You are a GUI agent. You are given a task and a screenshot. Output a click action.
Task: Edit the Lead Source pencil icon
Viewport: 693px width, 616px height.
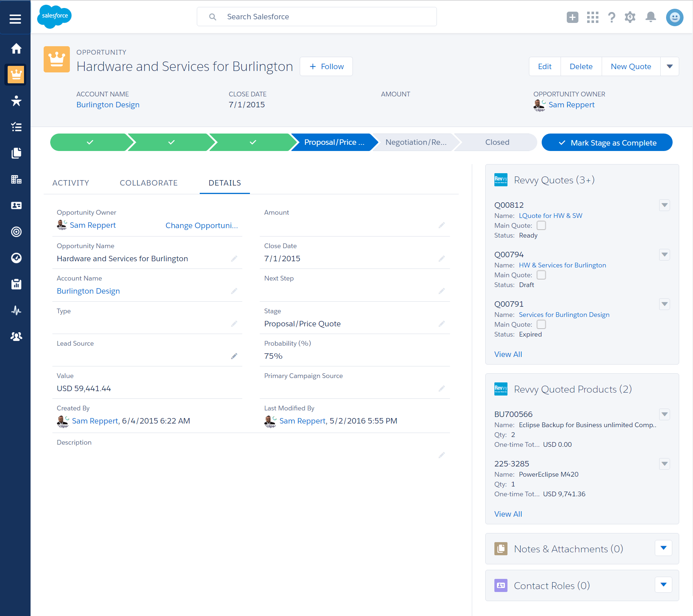click(x=234, y=356)
